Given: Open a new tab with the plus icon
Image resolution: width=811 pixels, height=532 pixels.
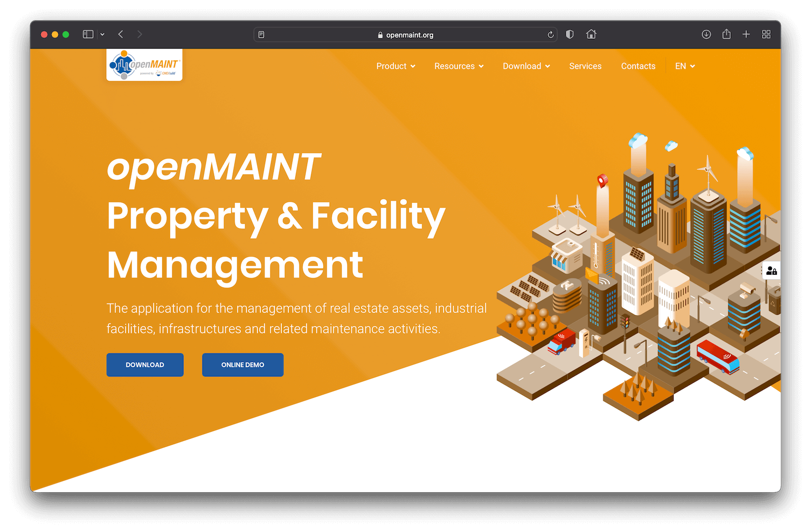Looking at the screenshot, I should 746,34.
